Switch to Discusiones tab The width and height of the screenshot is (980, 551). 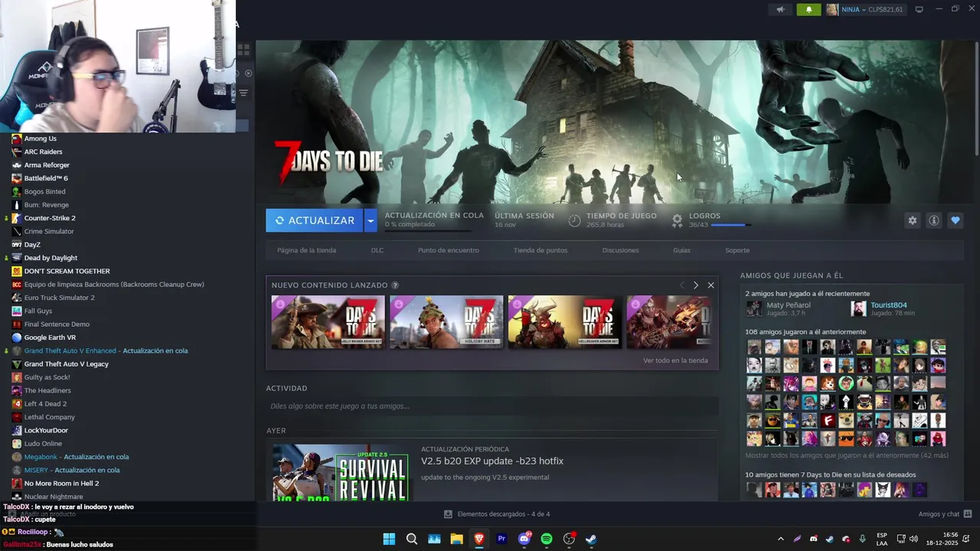[620, 250]
